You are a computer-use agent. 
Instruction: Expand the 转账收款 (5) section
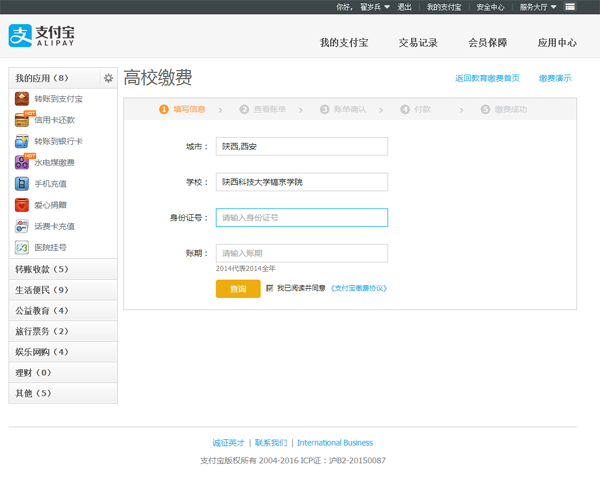63,269
